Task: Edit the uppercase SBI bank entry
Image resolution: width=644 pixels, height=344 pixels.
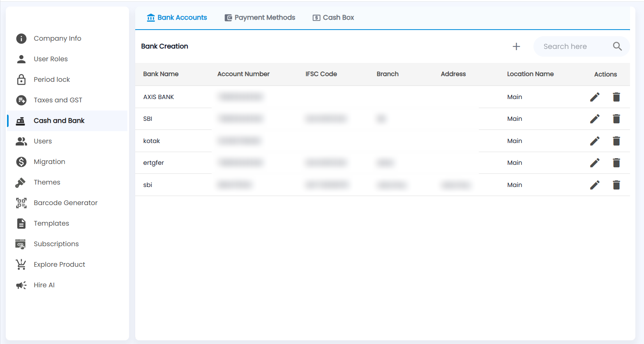Action: click(595, 119)
